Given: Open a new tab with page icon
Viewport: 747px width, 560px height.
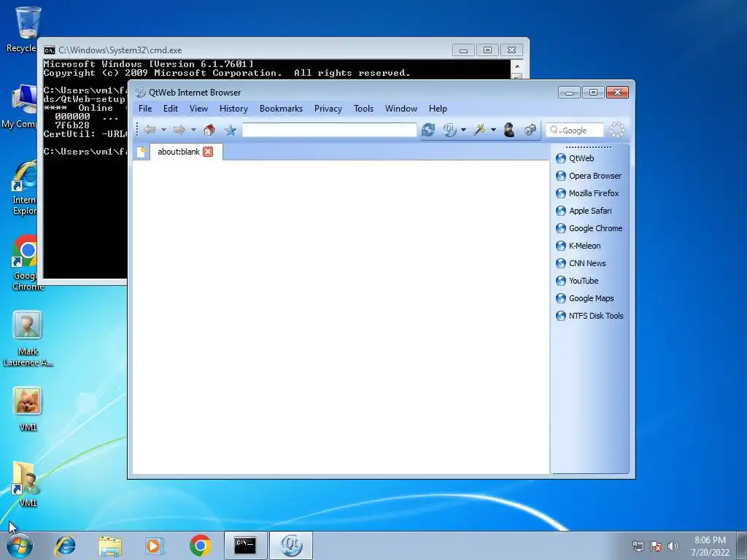Looking at the screenshot, I should click(141, 152).
